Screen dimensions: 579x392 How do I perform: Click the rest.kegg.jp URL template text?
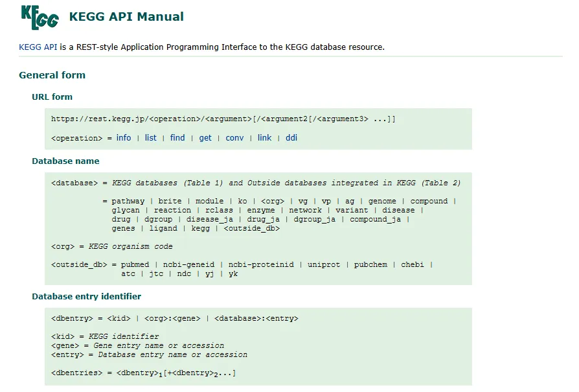(x=223, y=119)
